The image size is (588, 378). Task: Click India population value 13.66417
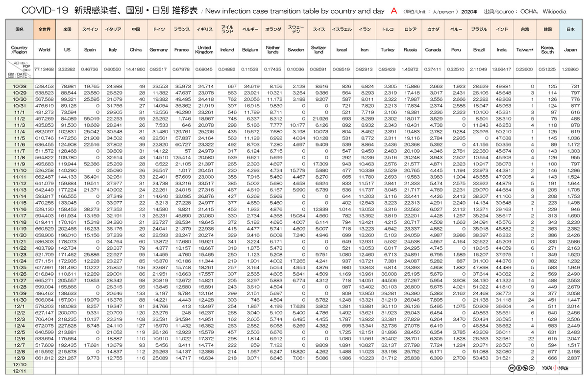click(x=502, y=70)
